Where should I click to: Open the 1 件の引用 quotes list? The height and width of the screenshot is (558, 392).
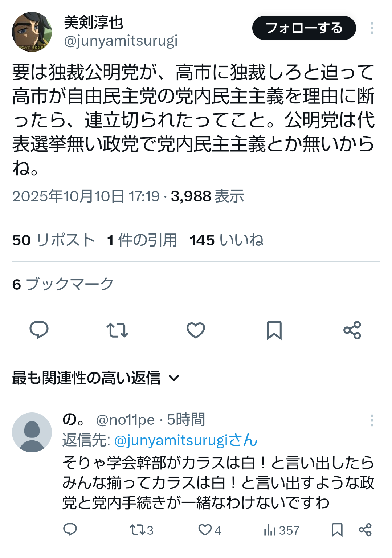click(142, 240)
